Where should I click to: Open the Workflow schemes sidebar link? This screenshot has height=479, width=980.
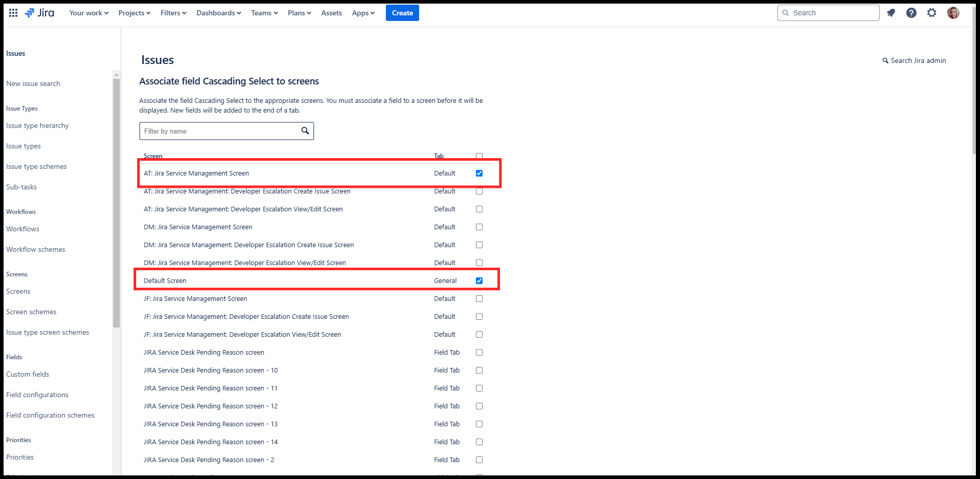point(36,249)
